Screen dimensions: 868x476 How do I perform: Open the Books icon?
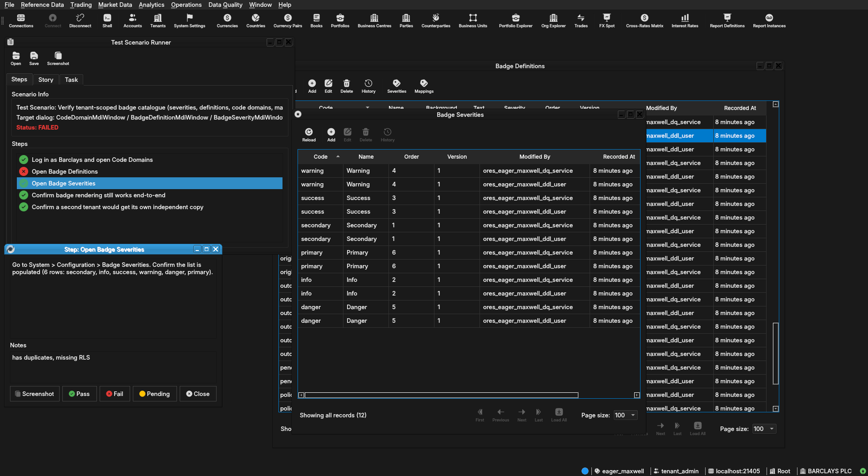click(x=316, y=20)
